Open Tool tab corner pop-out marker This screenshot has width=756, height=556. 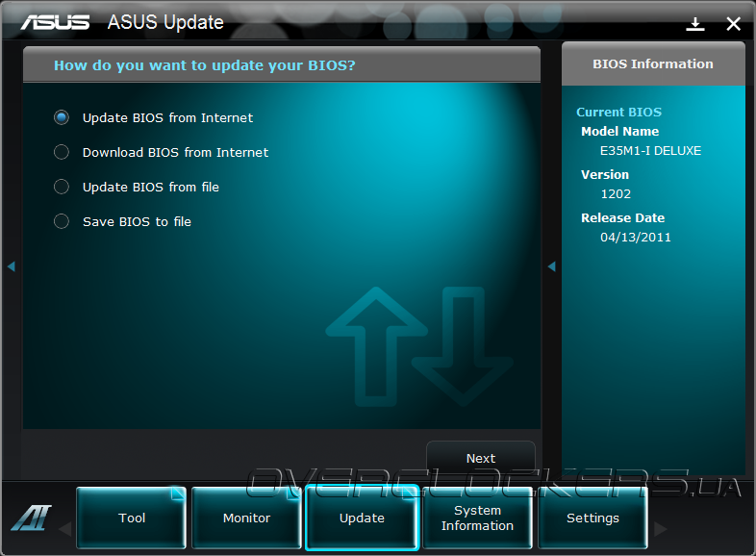(x=177, y=493)
